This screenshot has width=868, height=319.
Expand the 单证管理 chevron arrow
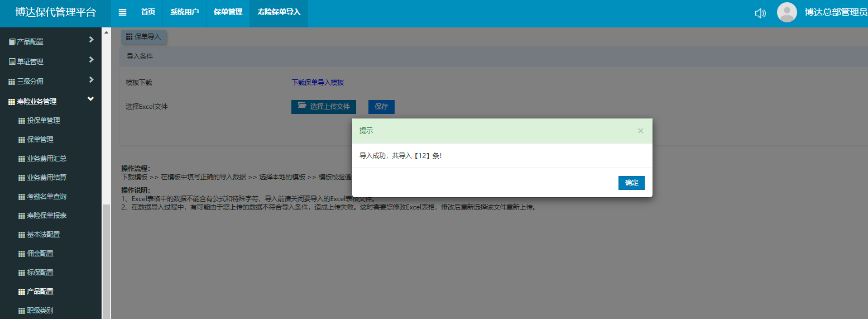pyautogui.click(x=91, y=60)
